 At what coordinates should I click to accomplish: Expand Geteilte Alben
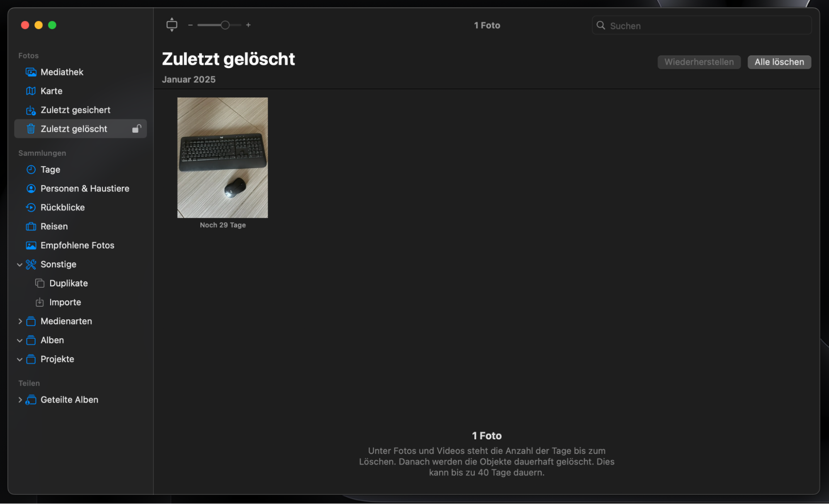tap(20, 400)
